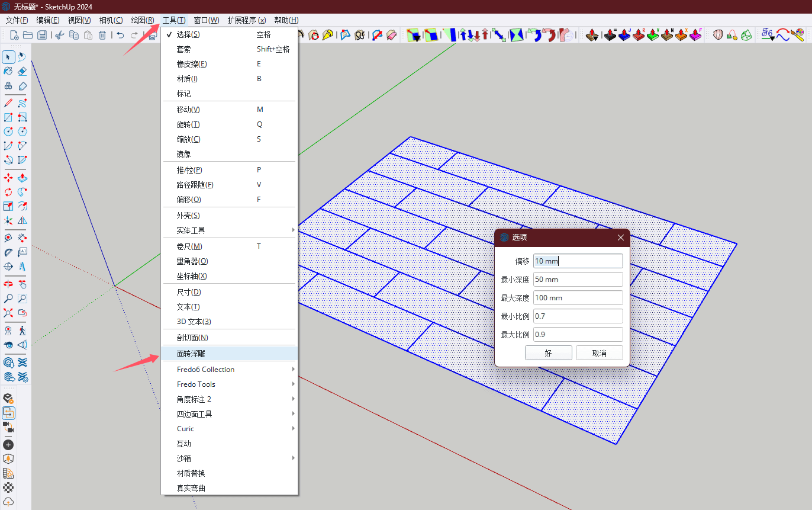The image size is (812, 510).
Task: Select the Eraser tool in left toolbar
Action: point(22,71)
